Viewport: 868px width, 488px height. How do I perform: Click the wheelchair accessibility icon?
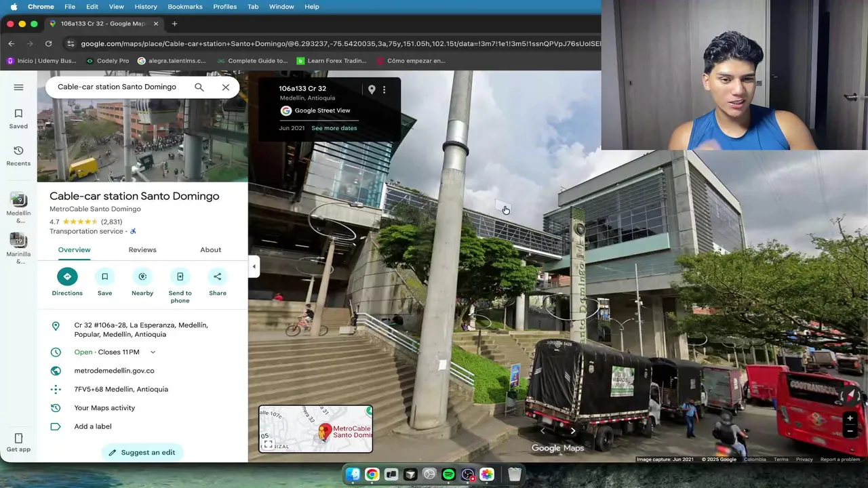click(133, 231)
